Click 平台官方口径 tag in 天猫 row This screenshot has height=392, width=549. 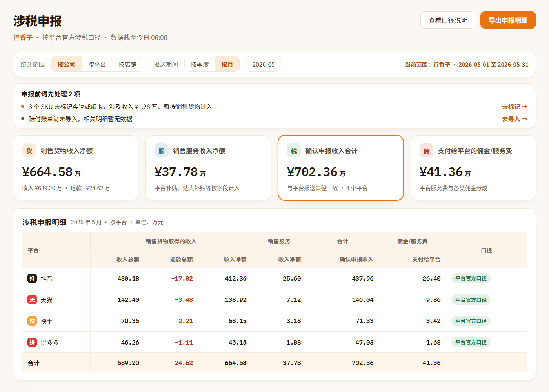[x=471, y=300]
